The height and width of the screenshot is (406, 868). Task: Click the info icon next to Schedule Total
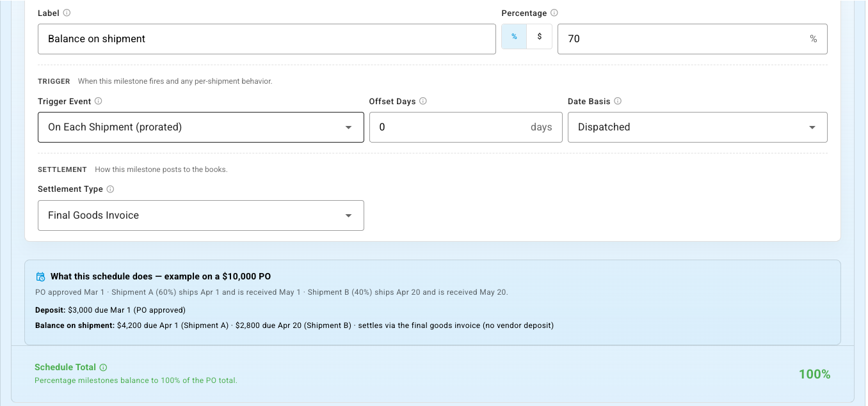pos(103,368)
